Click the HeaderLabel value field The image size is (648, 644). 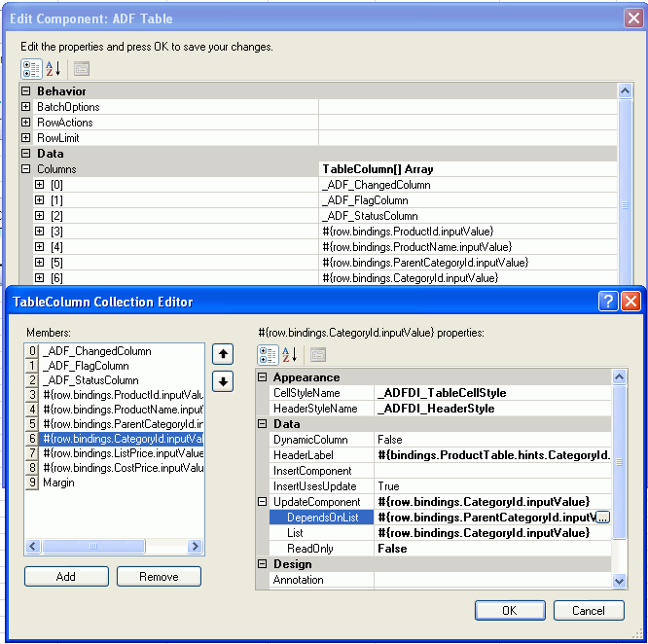492,455
